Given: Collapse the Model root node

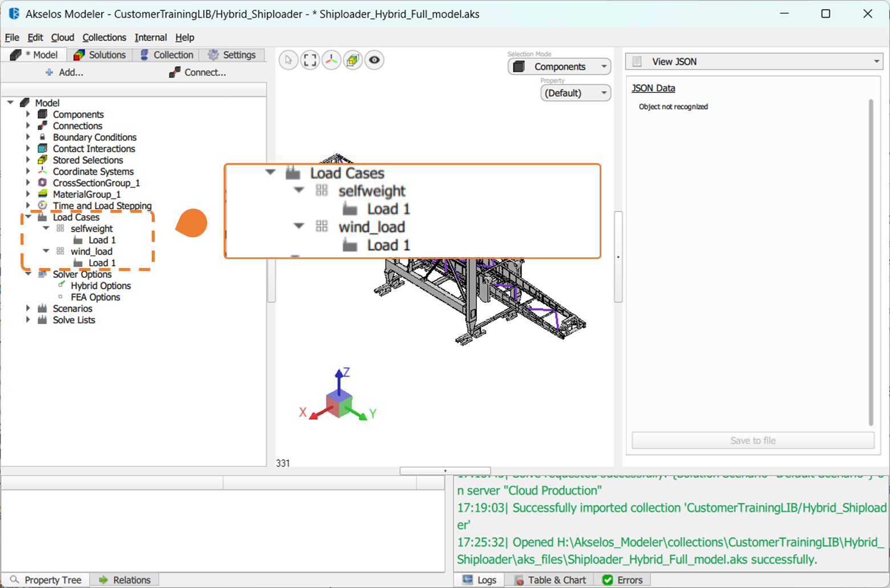Looking at the screenshot, I should pos(10,103).
